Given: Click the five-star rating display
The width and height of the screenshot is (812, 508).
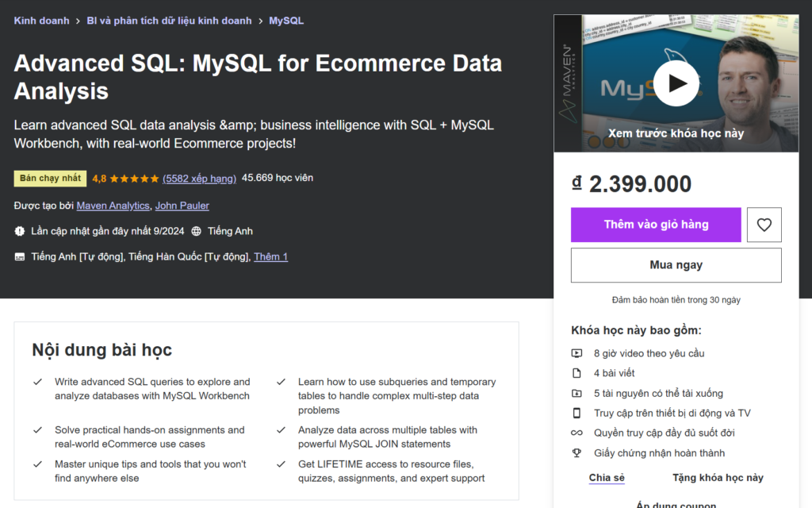Looking at the screenshot, I should point(135,178).
